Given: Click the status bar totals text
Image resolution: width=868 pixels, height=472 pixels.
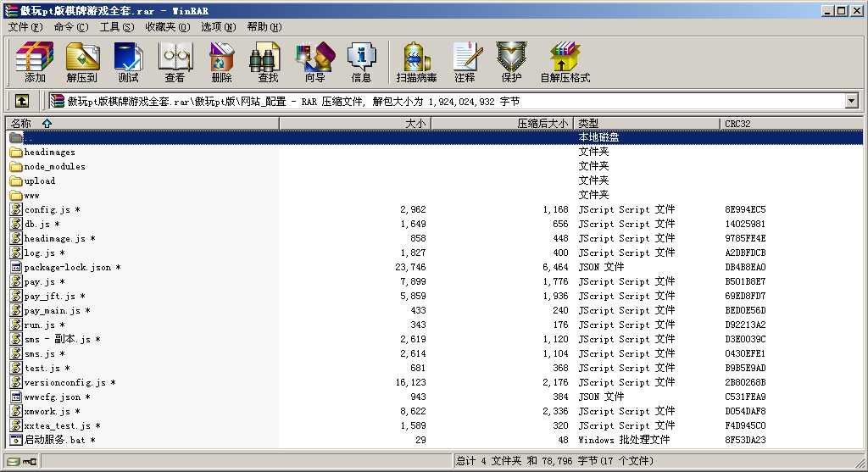Looking at the screenshot, I should point(554,460).
